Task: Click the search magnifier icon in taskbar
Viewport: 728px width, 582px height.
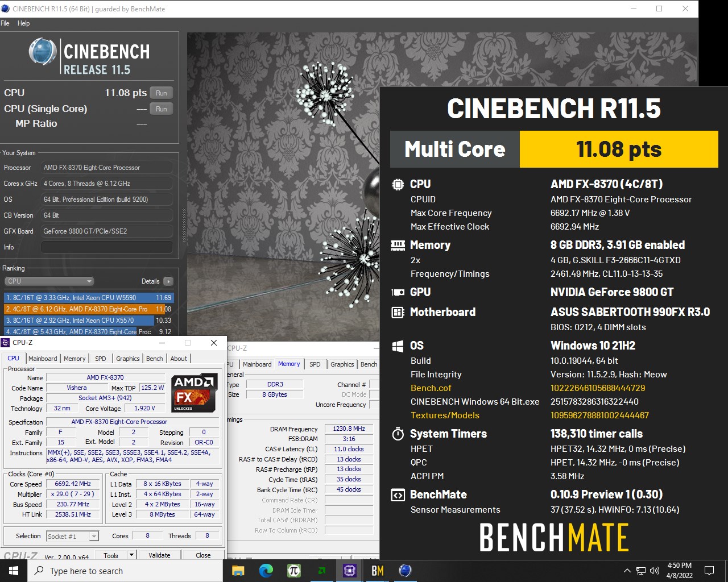Action: click(x=39, y=571)
